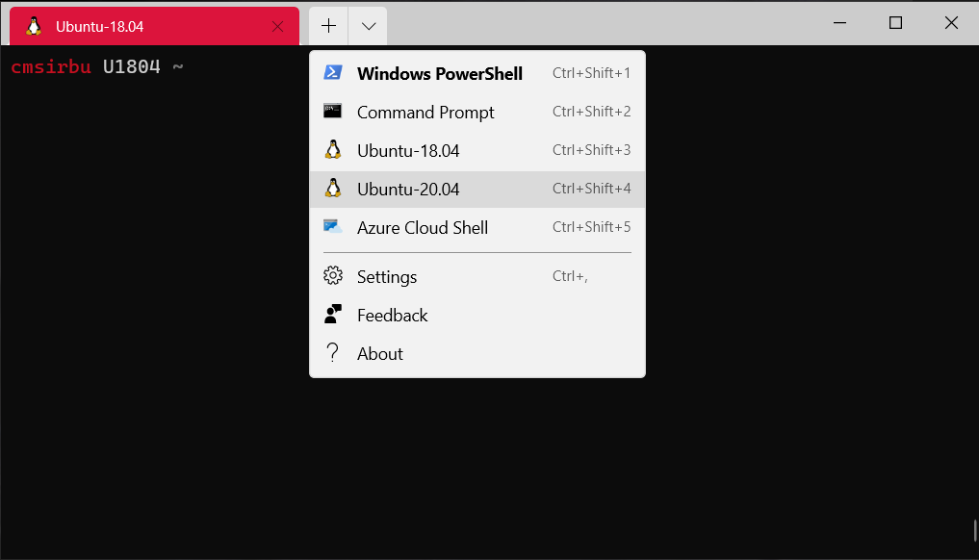The width and height of the screenshot is (979, 560).
Task: Click the Ctrl+Shift+4 shortcut label
Action: pos(591,189)
